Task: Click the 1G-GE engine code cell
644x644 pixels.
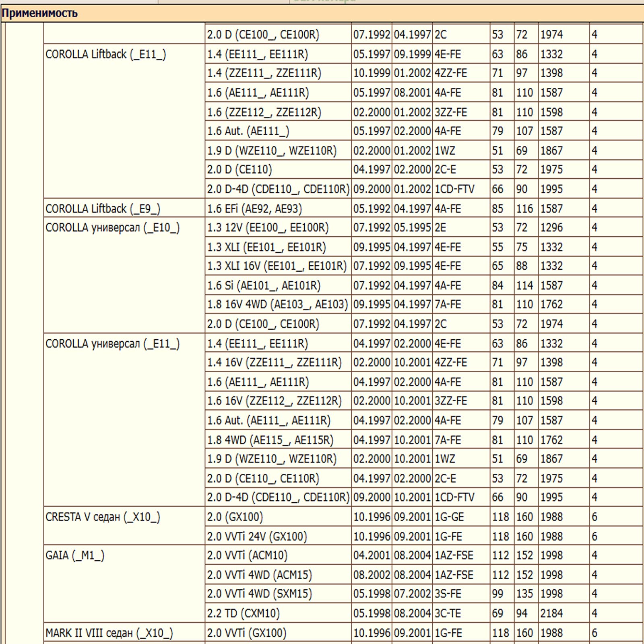Action: click(x=449, y=517)
